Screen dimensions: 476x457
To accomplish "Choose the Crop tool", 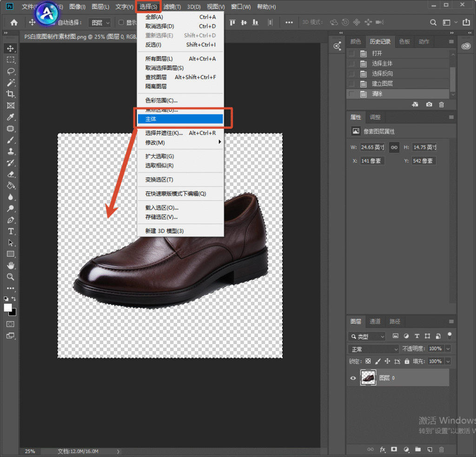I will [11, 94].
